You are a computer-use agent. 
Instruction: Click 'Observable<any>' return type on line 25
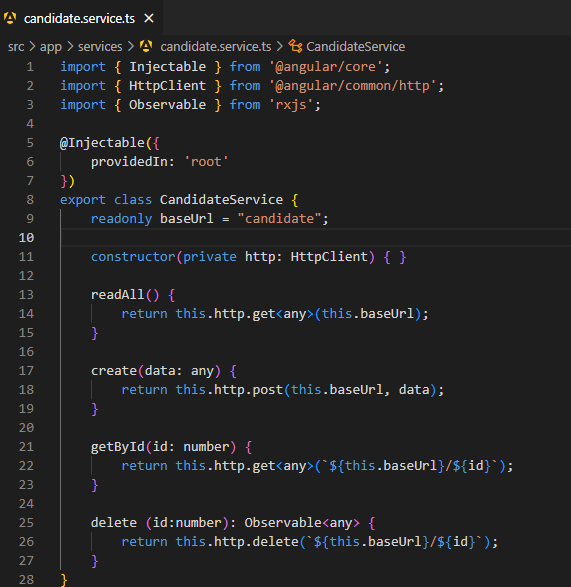302,523
